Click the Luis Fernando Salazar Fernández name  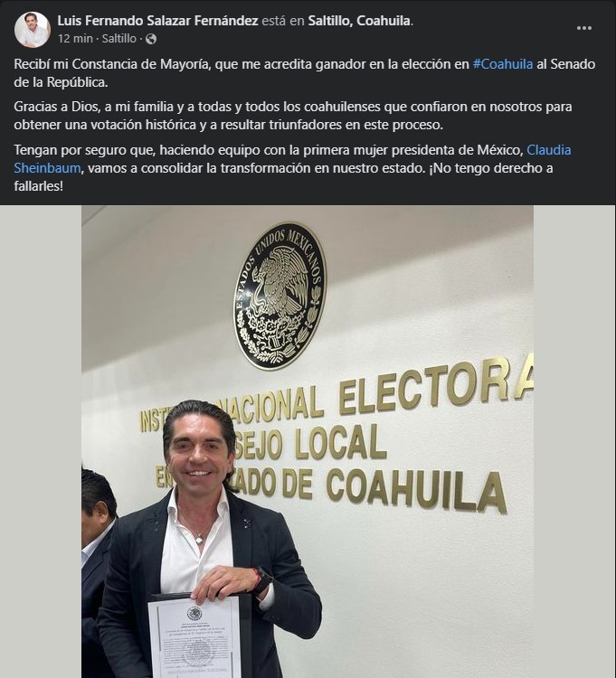pos(158,21)
